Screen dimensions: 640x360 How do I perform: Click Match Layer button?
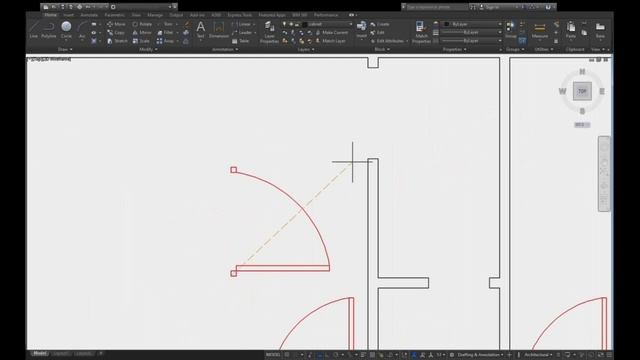330,41
